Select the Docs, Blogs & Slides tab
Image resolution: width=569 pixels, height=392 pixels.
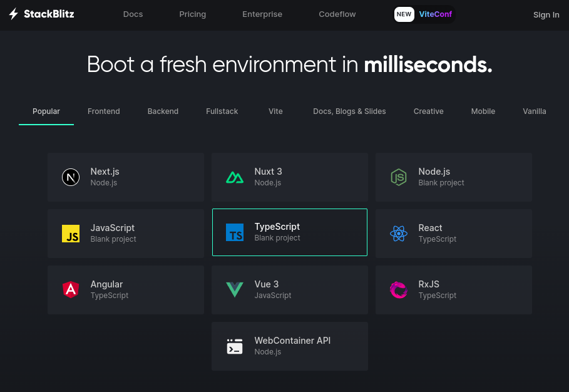point(349,111)
